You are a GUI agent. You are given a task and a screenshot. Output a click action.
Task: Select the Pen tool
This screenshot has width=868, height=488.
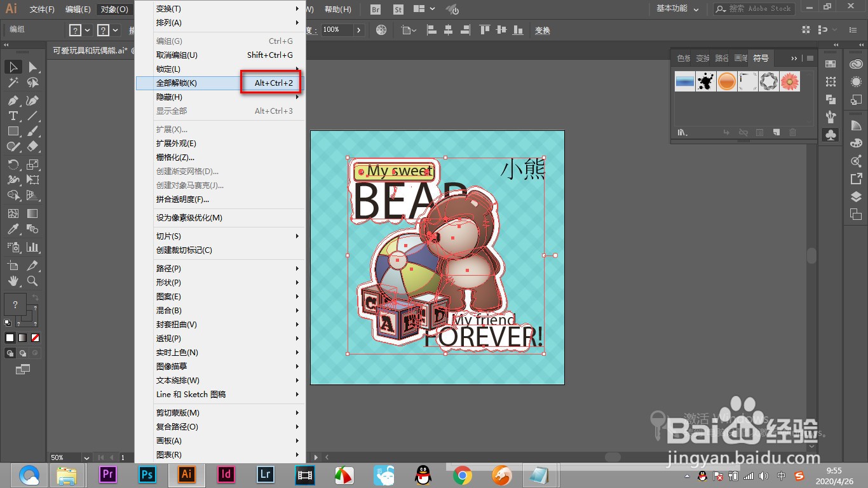pos(13,100)
